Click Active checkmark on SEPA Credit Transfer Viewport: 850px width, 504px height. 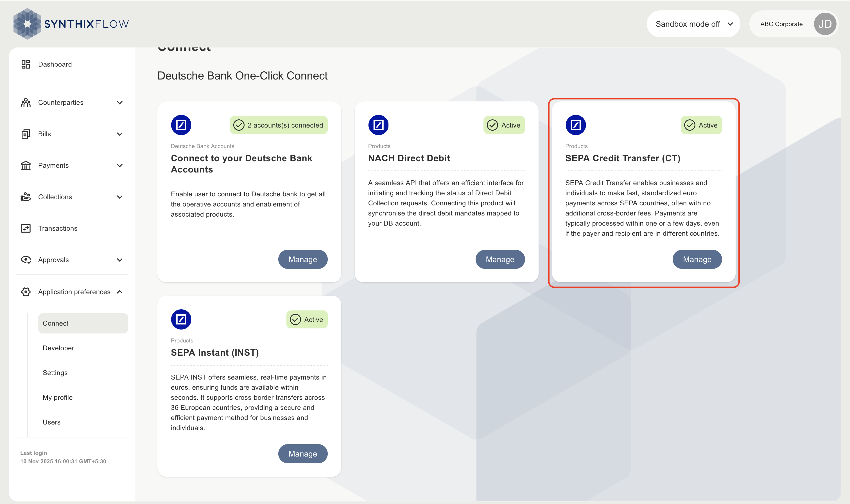pyautogui.click(x=690, y=125)
